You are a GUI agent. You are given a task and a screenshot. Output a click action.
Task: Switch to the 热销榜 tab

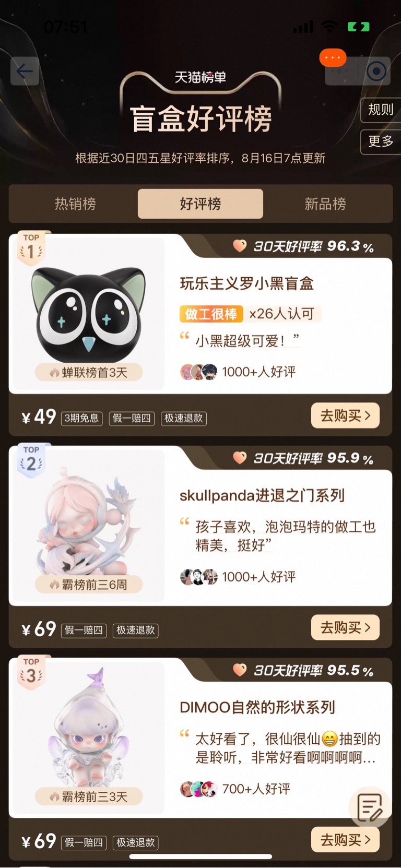point(75,204)
